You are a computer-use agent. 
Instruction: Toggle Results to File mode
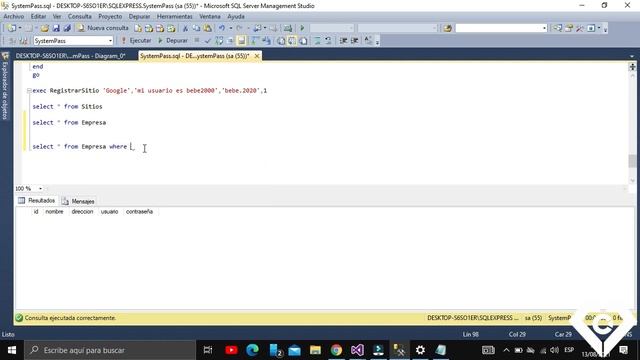[x=303, y=41]
